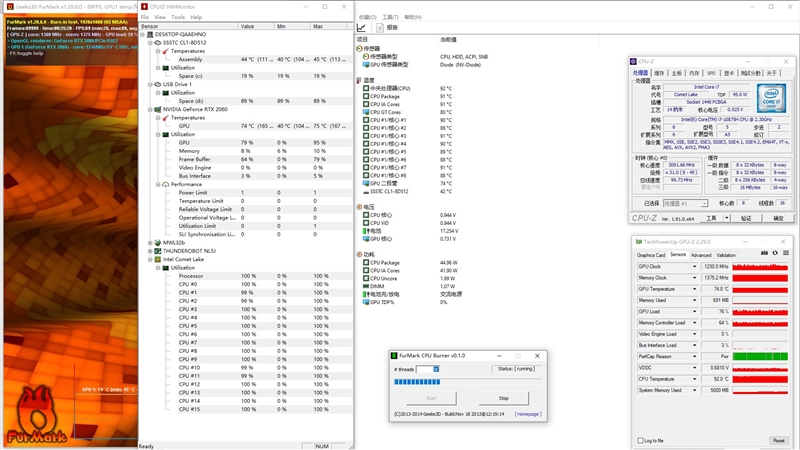
Task: Click the MWL32b battery node icon
Action: (158, 243)
